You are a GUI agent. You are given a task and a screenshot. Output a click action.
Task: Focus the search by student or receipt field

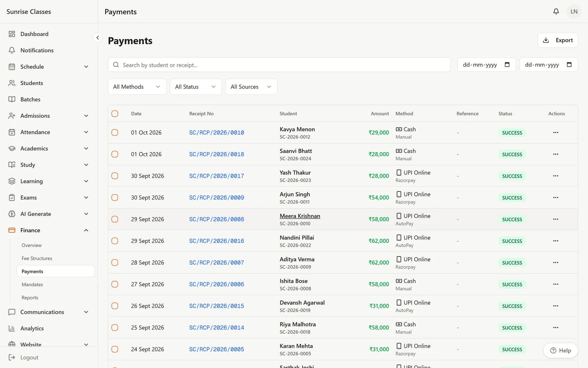(279, 65)
